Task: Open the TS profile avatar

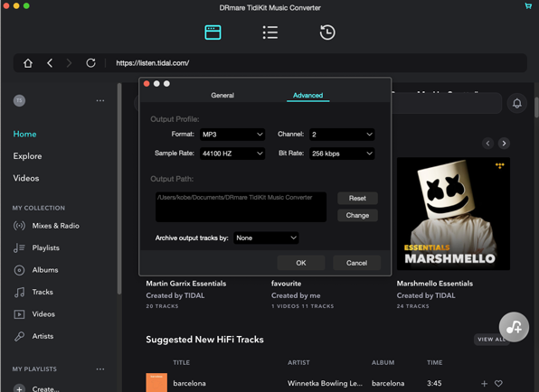Action: click(x=19, y=100)
